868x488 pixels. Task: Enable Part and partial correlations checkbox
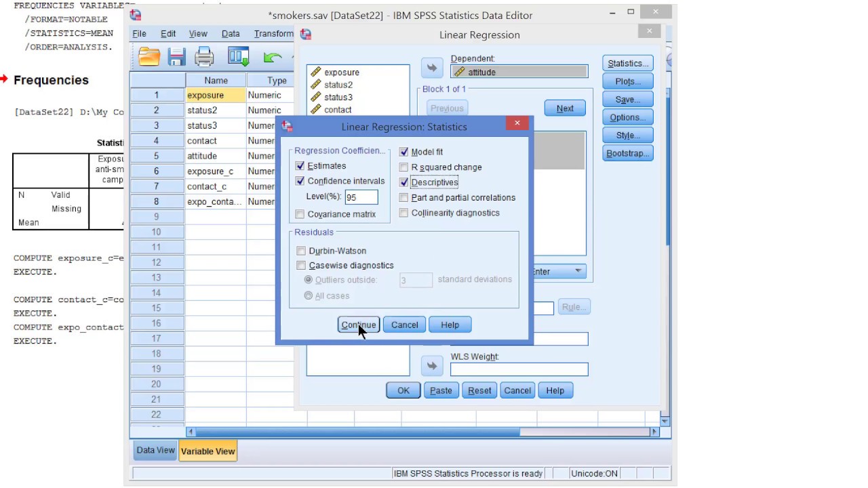pyautogui.click(x=404, y=197)
